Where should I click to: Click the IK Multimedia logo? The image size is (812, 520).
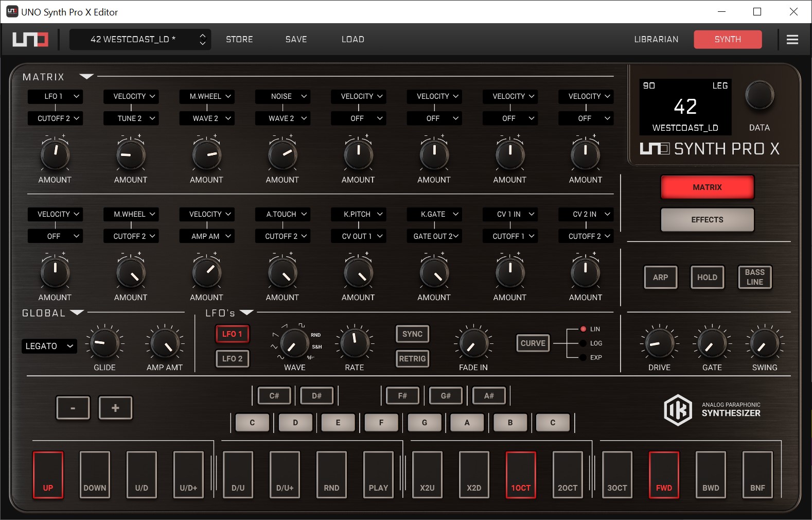[678, 410]
